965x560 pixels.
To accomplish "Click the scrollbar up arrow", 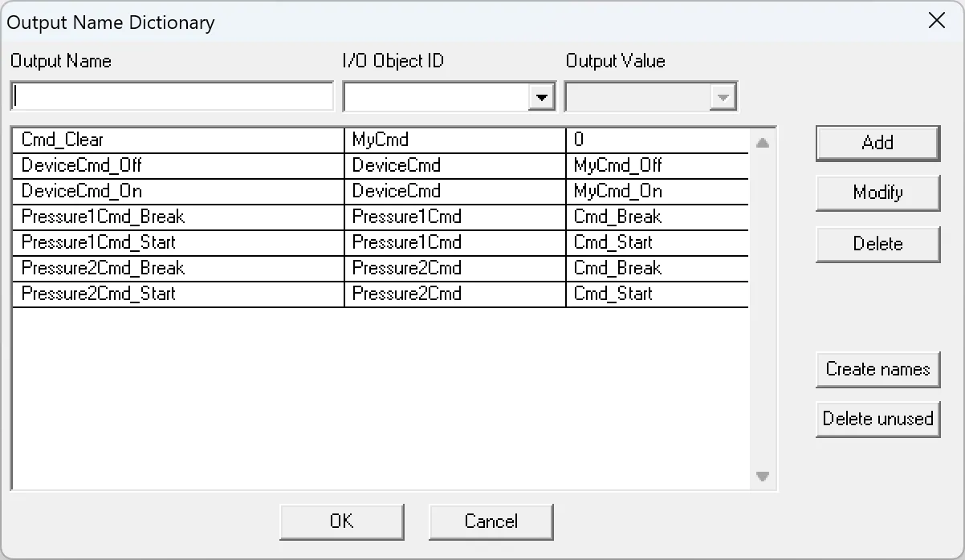I will click(x=763, y=141).
